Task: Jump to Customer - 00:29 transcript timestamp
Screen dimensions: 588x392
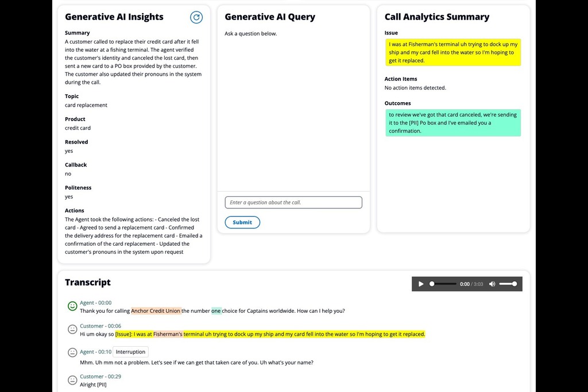Action: tap(100, 377)
